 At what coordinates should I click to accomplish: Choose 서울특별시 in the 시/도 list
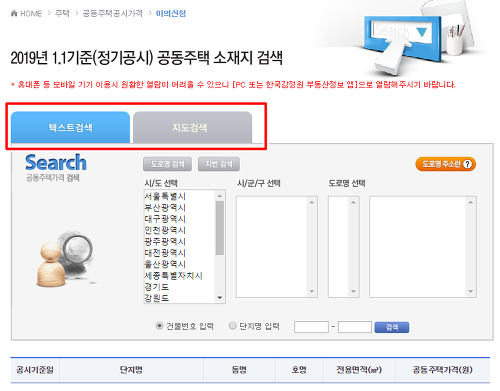click(165, 196)
